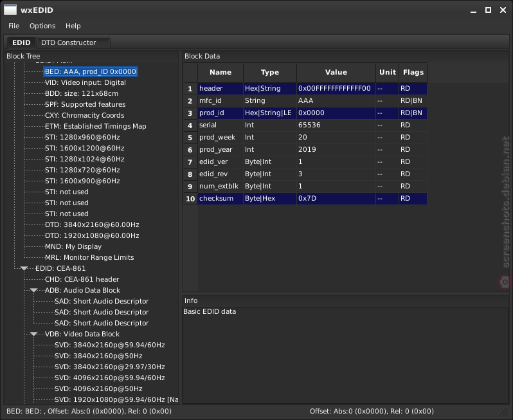Image resolution: width=513 pixels, height=420 pixels.
Task: Click the Basic EDID data info text
Action: coord(210,312)
